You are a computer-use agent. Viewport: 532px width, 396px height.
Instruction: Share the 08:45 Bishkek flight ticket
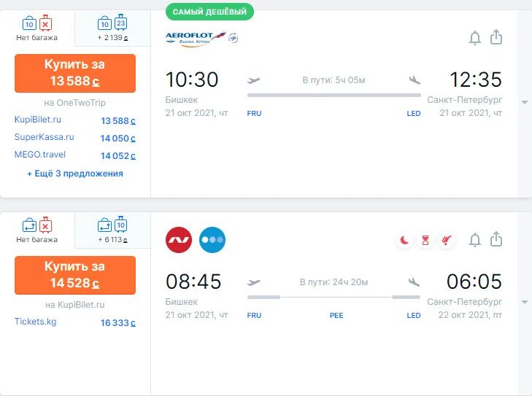pyautogui.click(x=496, y=238)
